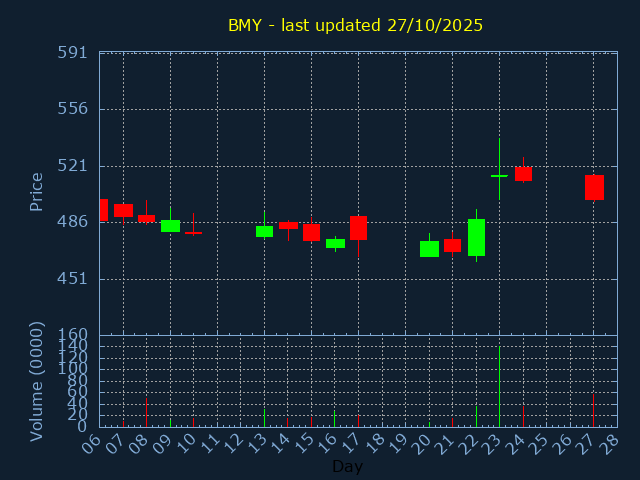Click the green candlestick on day 09

click(x=170, y=226)
